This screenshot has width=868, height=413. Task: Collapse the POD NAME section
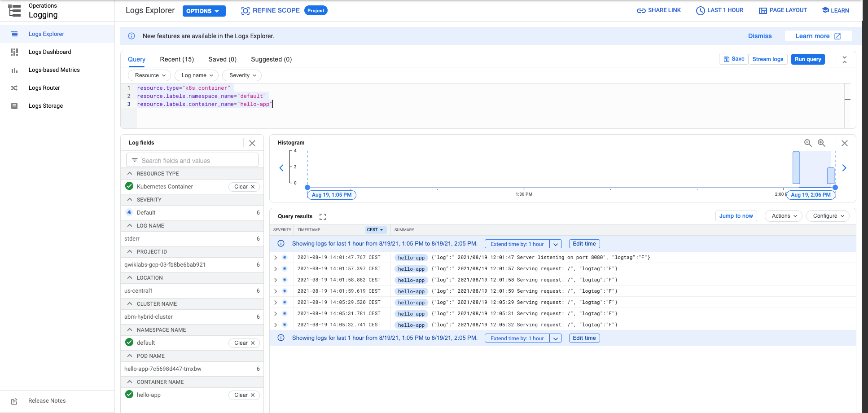coord(130,356)
